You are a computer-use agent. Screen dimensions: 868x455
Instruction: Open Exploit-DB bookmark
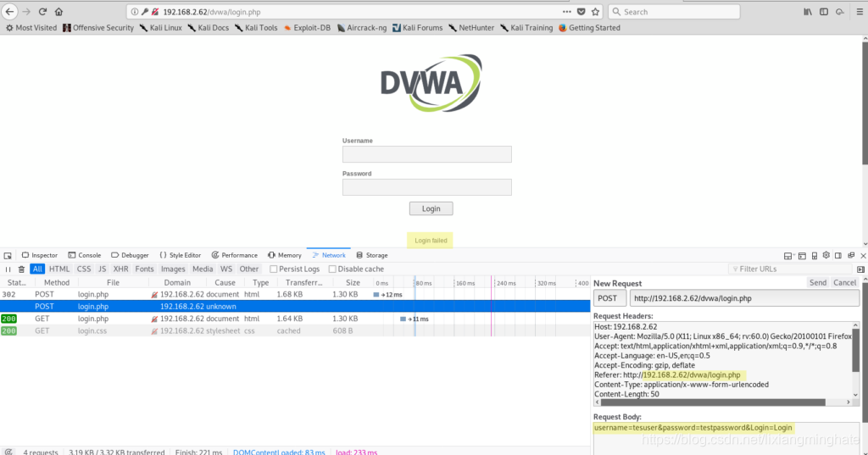pos(307,28)
